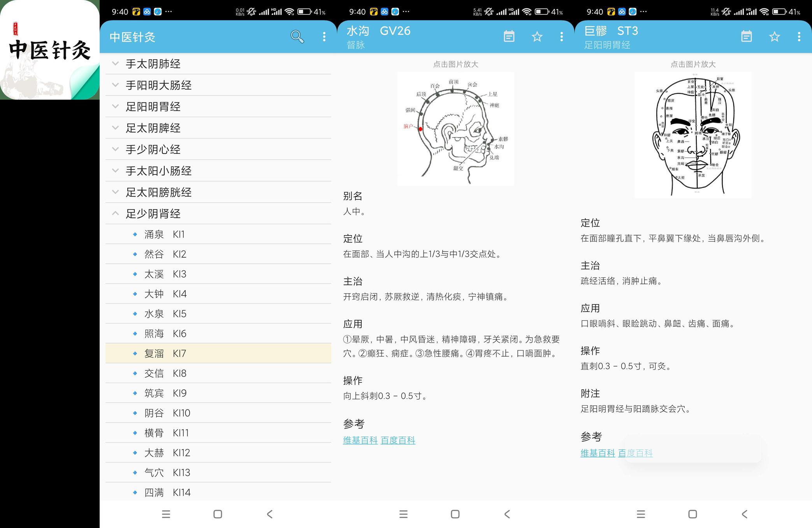
Task: Open the notes icon on the 巨髎 ST3 page
Action: (746, 37)
